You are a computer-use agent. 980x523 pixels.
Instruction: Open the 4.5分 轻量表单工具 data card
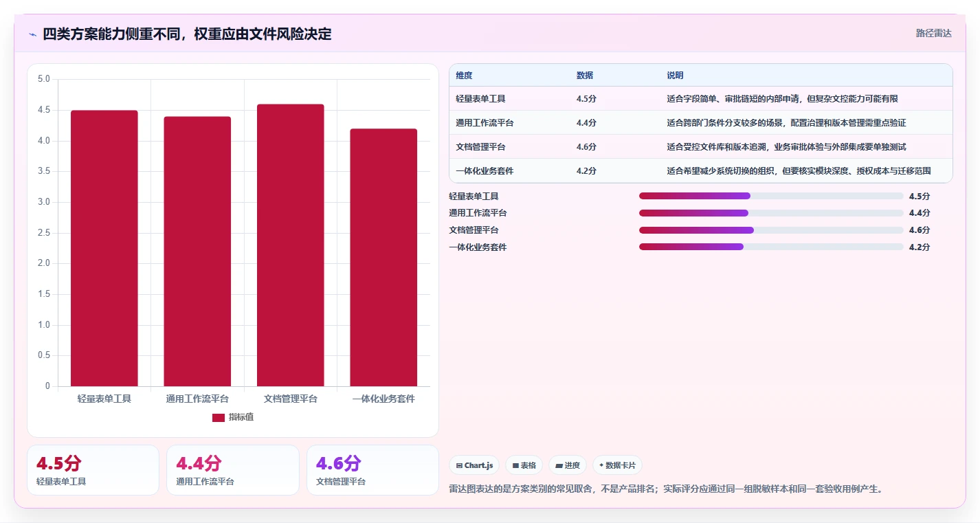click(93, 470)
